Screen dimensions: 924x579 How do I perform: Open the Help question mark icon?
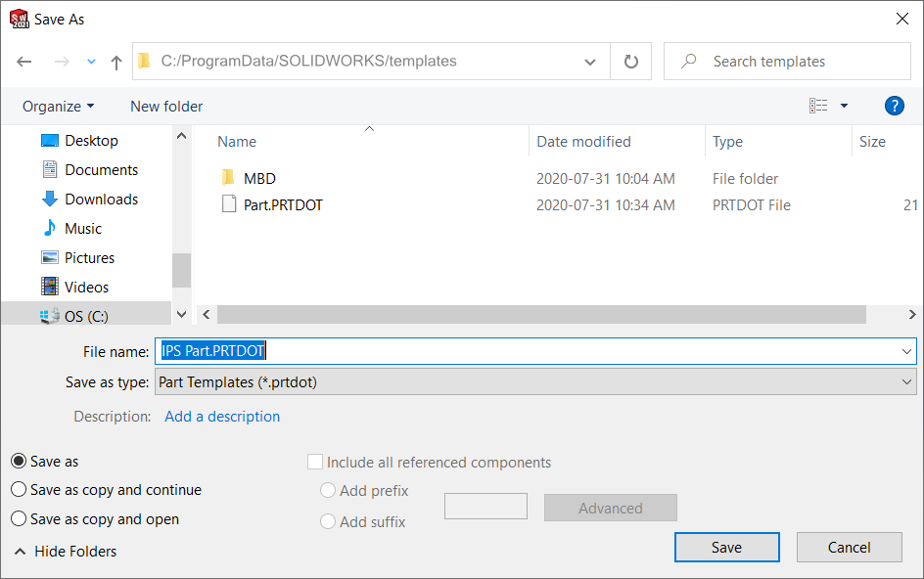(x=893, y=106)
